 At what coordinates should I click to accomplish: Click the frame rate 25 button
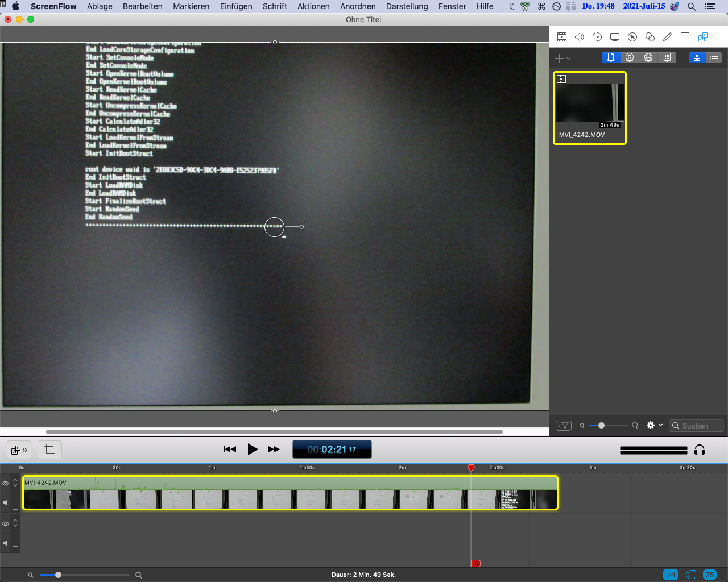(x=710, y=575)
